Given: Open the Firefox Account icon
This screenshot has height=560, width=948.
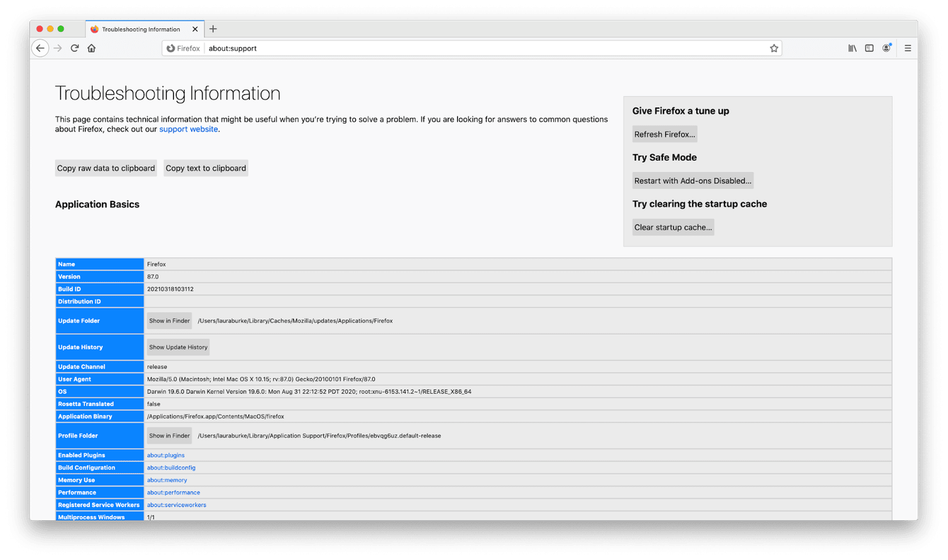Looking at the screenshot, I should click(886, 48).
